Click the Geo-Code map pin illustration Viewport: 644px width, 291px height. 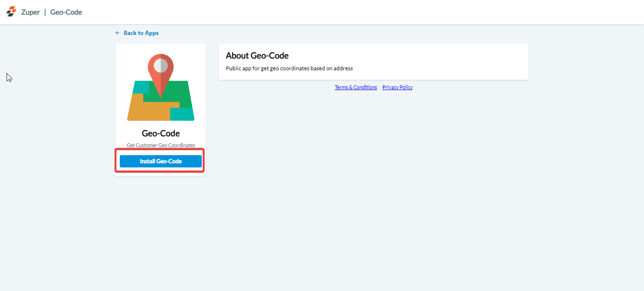[x=161, y=87]
